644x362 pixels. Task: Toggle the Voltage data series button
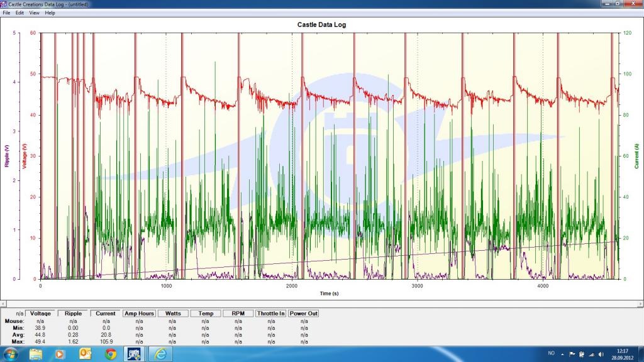point(40,313)
